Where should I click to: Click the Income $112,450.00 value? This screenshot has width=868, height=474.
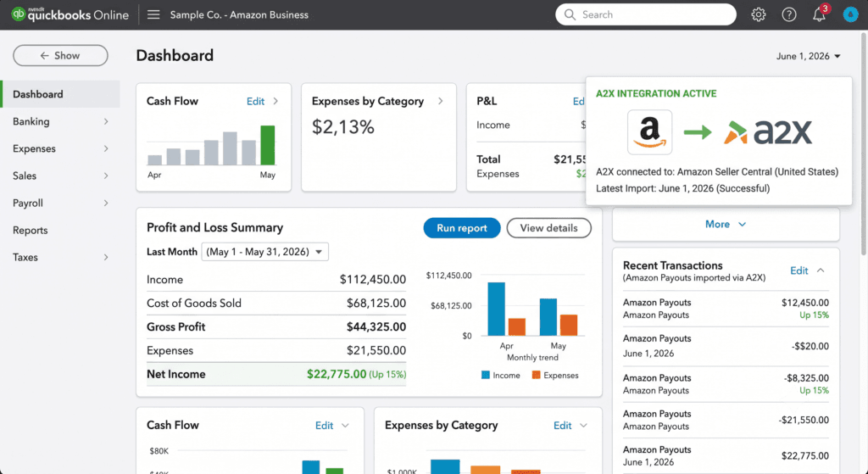tap(373, 280)
